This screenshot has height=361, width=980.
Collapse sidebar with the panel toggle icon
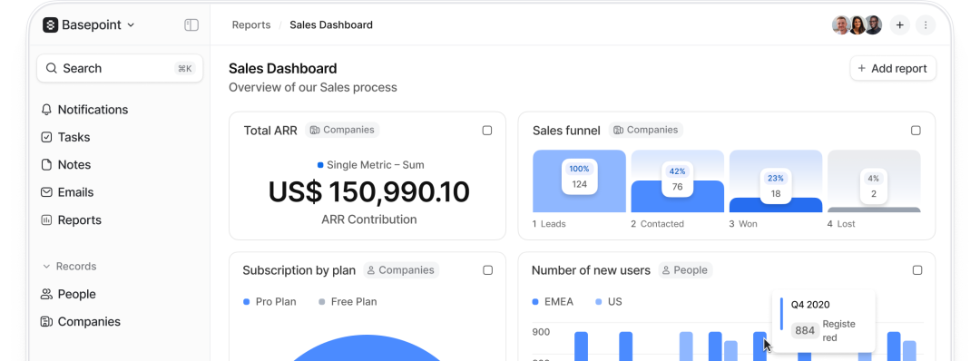[x=191, y=25]
